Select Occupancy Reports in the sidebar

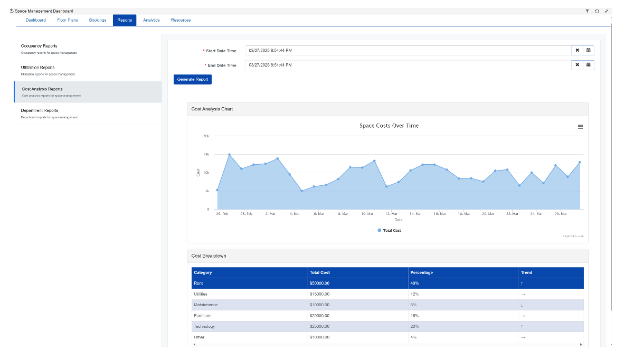pos(39,46)
